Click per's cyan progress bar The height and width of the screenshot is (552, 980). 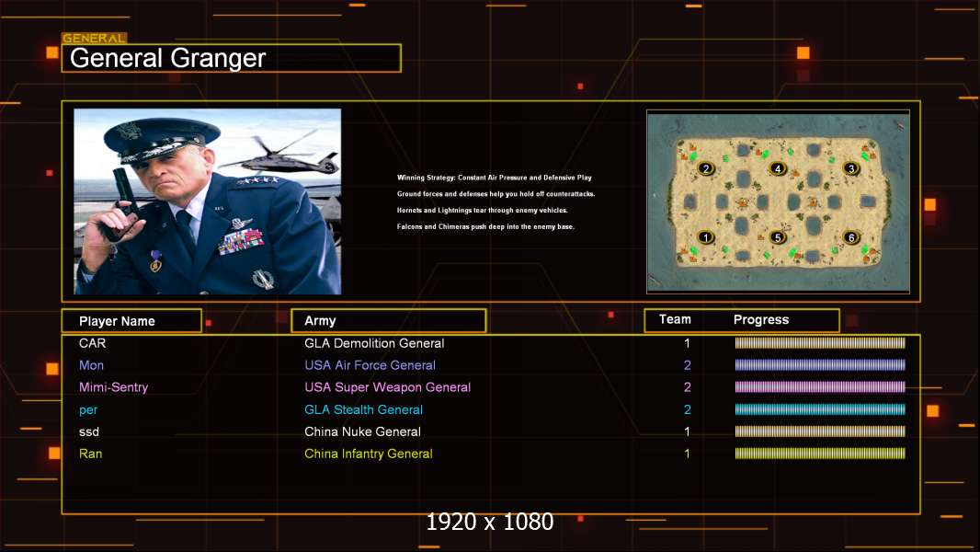820,409
